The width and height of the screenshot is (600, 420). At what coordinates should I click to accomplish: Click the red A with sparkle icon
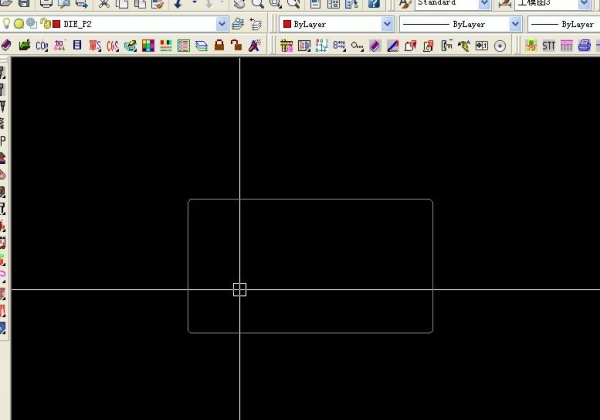(x=254, y=46)
